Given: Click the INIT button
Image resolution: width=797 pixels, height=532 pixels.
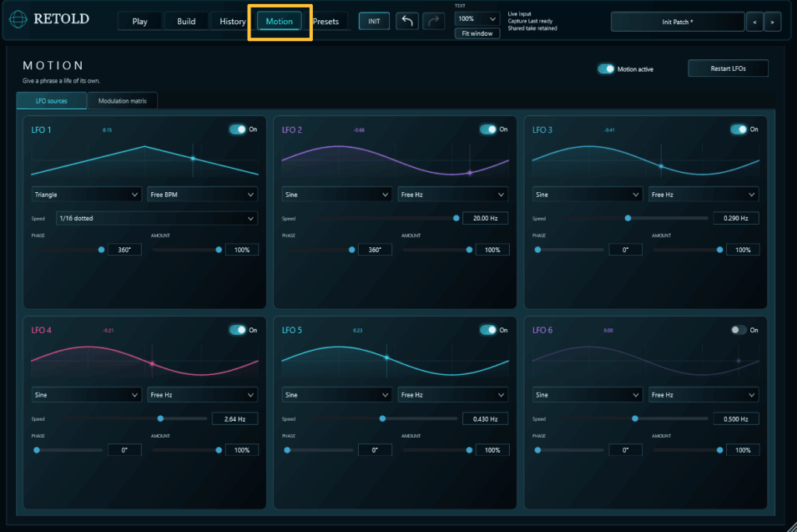Looking at the screenshot, I should pos(374,21).
